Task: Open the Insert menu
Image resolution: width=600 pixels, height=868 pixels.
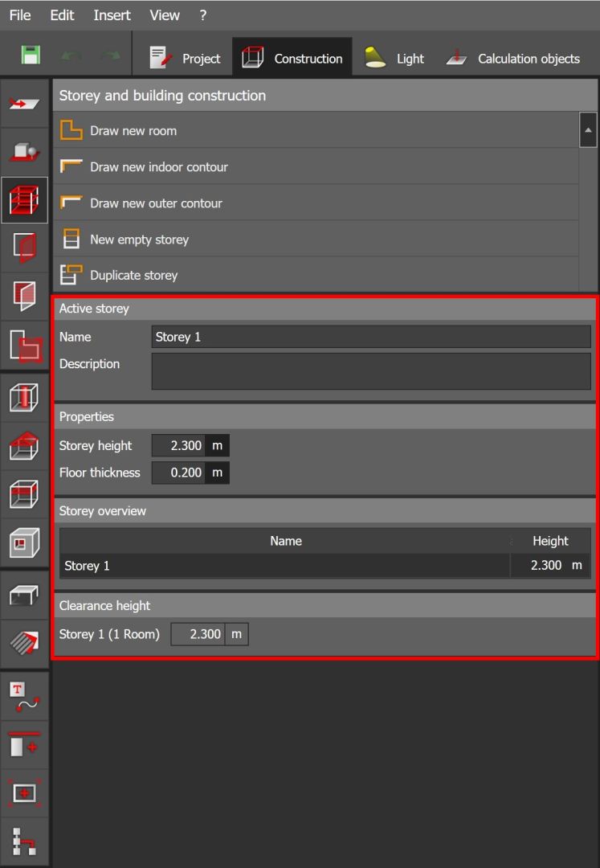Action: coord(112,15)
